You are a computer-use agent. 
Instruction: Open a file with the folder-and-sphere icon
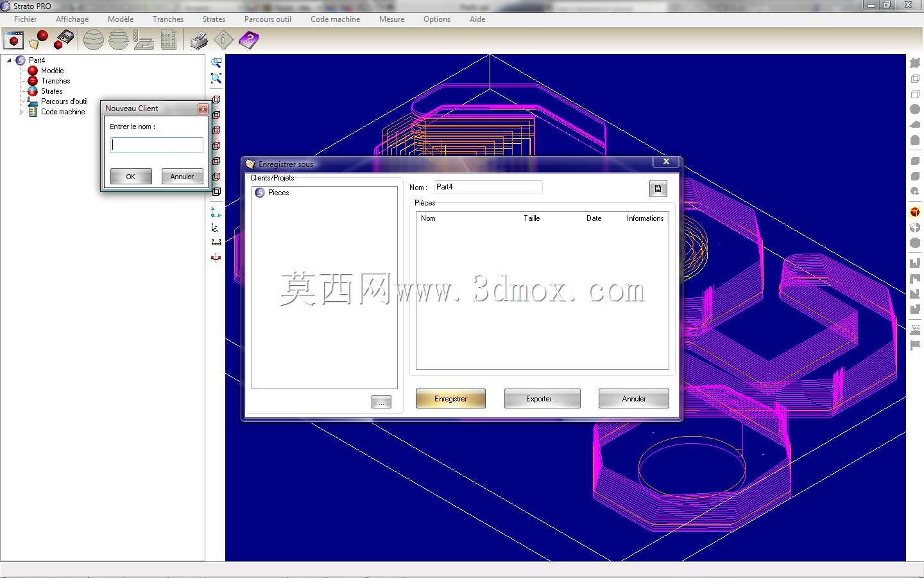tap(39, 40)
